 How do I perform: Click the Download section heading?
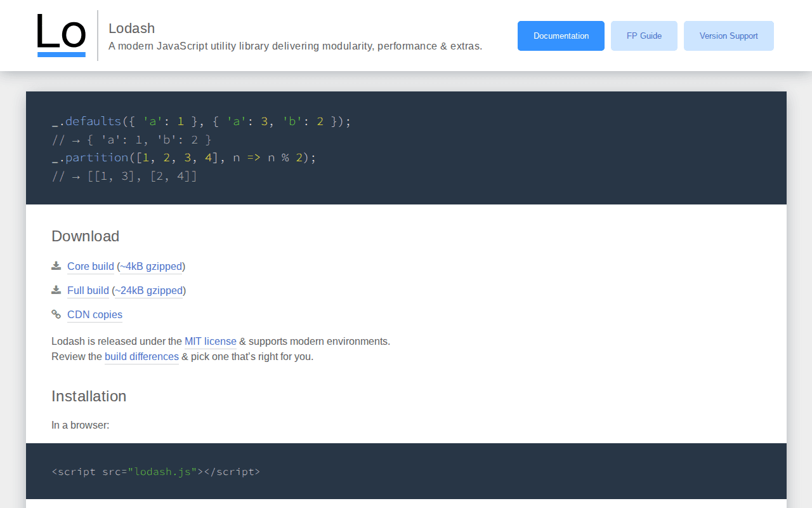[x=86, y=236]
